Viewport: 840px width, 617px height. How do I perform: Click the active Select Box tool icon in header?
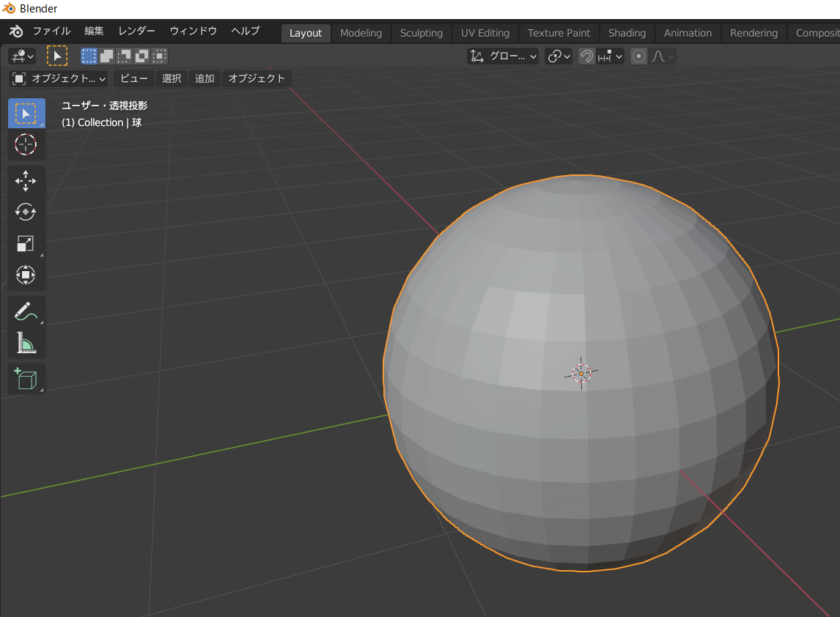pyautogui.click(x=56, y=56)
